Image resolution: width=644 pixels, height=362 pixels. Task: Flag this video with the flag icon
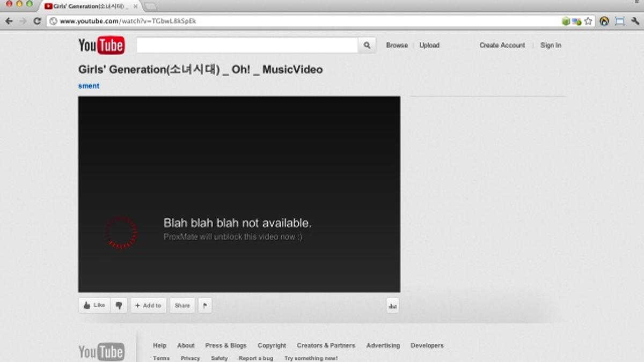(x=205, y=306)
